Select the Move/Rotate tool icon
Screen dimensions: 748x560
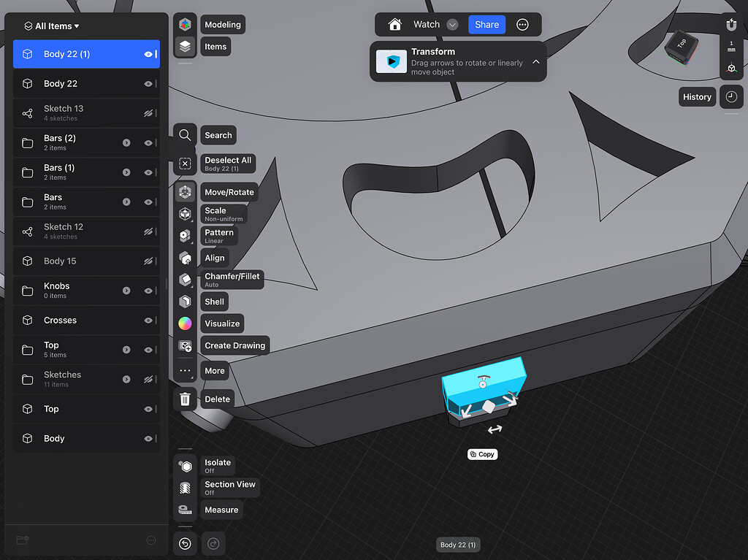pyautogui.click(x=185, y=192)
